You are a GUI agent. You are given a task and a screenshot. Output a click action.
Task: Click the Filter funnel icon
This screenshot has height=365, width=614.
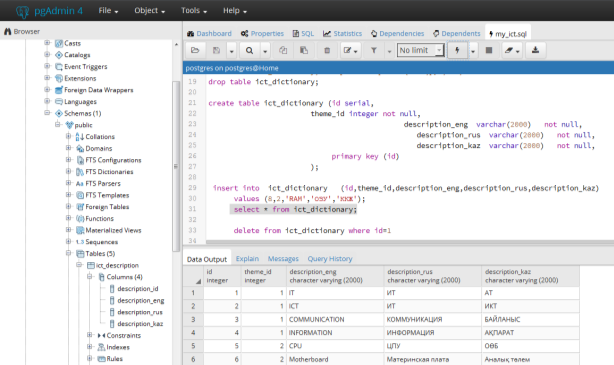(x=374, y=50)
